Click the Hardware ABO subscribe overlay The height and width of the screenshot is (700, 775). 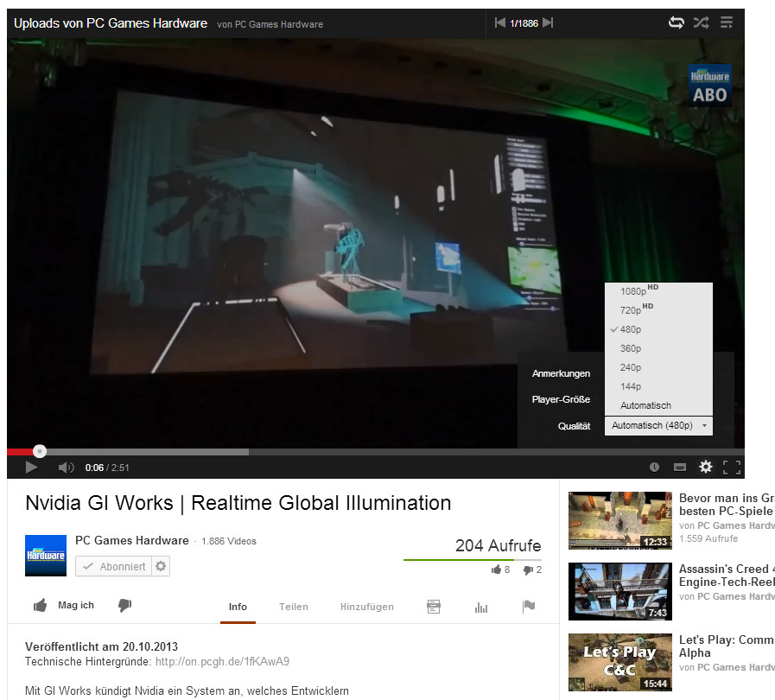tap(709, 85)
